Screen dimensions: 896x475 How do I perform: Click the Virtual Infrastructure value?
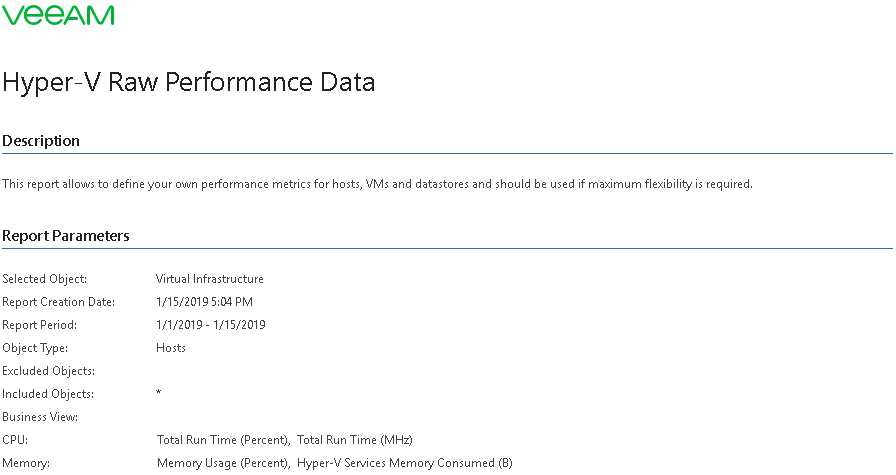coord(210,279)
